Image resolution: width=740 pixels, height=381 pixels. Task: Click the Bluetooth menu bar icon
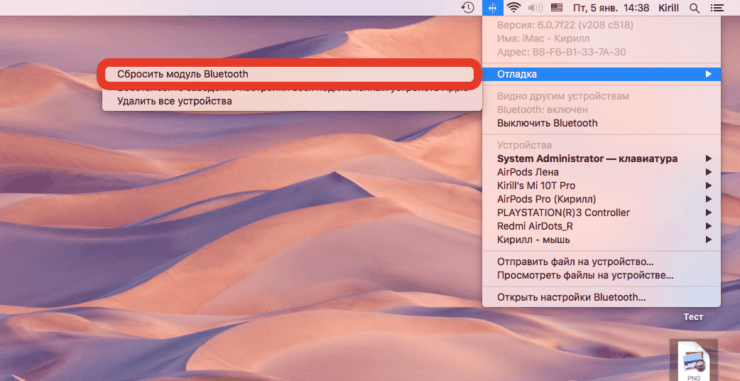(x=493, y=8)
